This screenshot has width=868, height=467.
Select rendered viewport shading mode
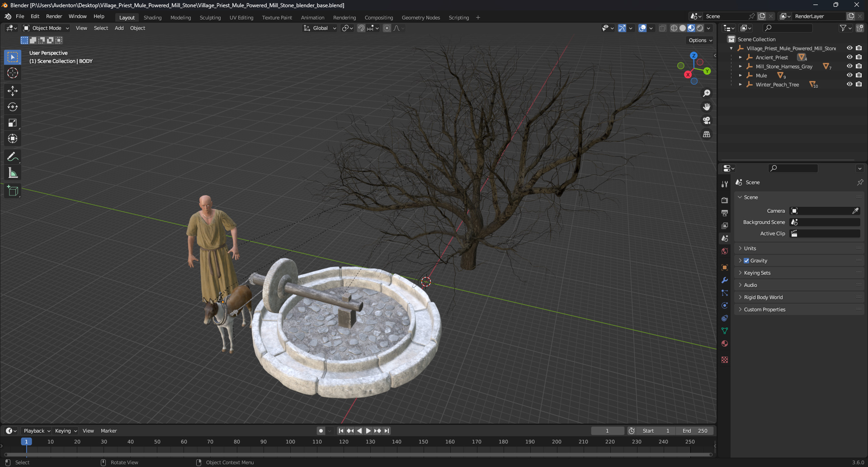point(700,28)
